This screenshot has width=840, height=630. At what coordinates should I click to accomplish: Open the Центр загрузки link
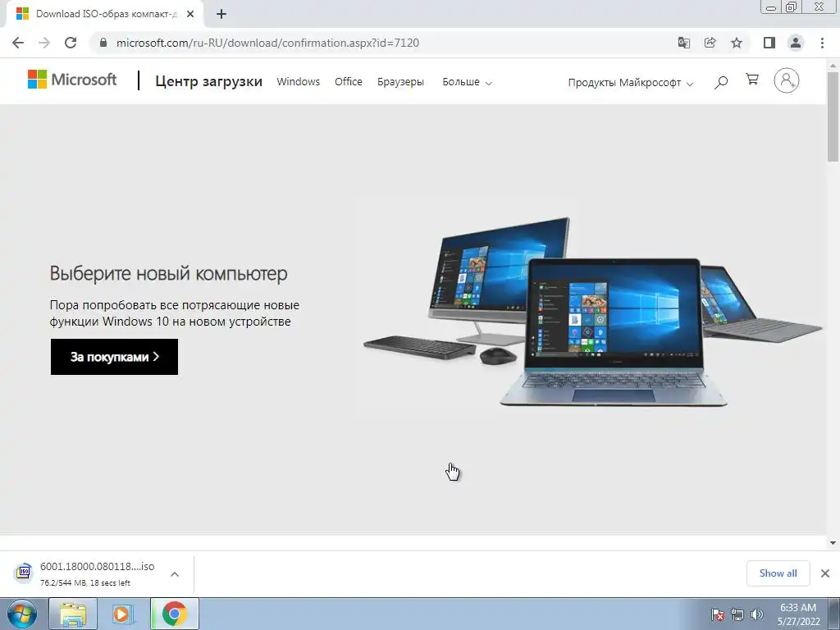pos(209,81)
